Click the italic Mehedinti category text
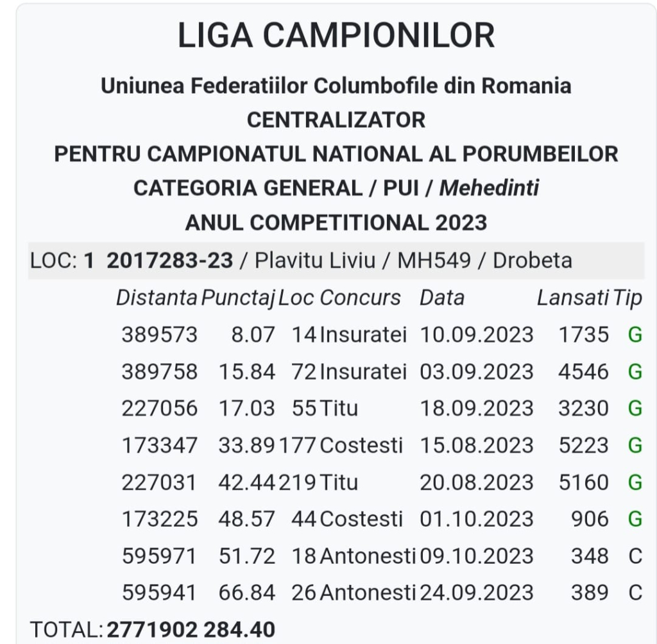 (x=489, y=188)
